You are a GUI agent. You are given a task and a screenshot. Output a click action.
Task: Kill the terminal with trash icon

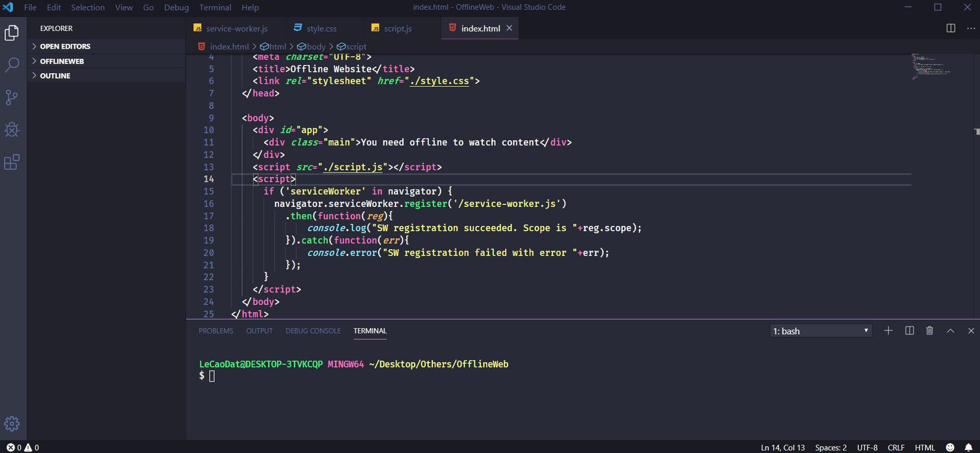(930, 331)
